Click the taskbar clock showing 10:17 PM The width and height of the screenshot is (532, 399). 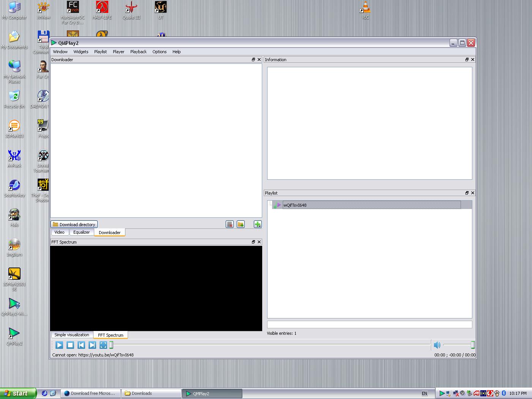[518, 393]
